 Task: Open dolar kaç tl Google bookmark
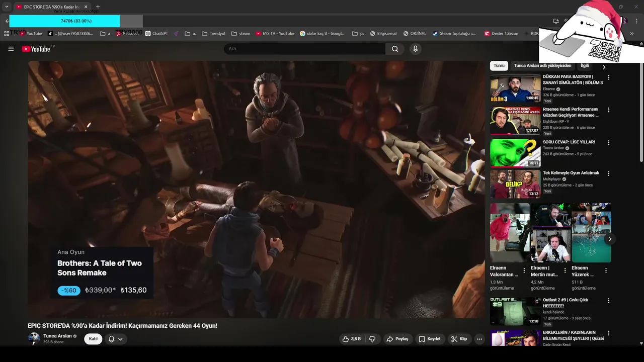click(323, 34)
